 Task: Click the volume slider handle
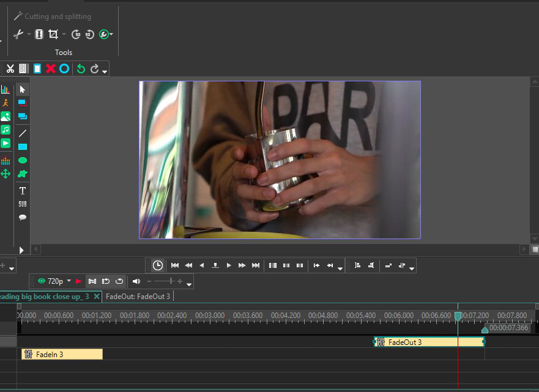[x=171, y=281]
